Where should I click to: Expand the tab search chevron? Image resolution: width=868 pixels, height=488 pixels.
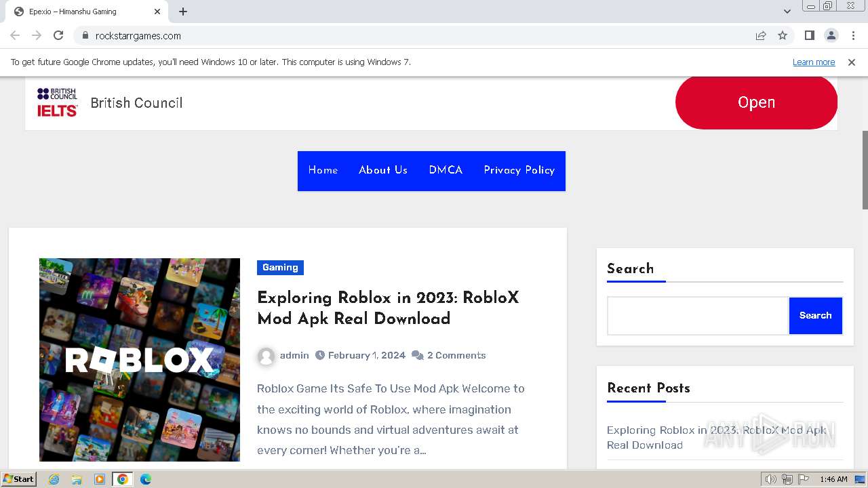pos(787,12)
